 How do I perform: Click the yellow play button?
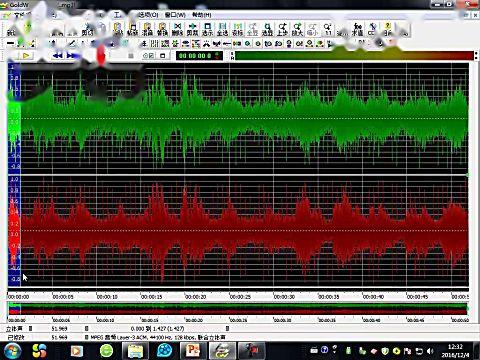[26, 56]
